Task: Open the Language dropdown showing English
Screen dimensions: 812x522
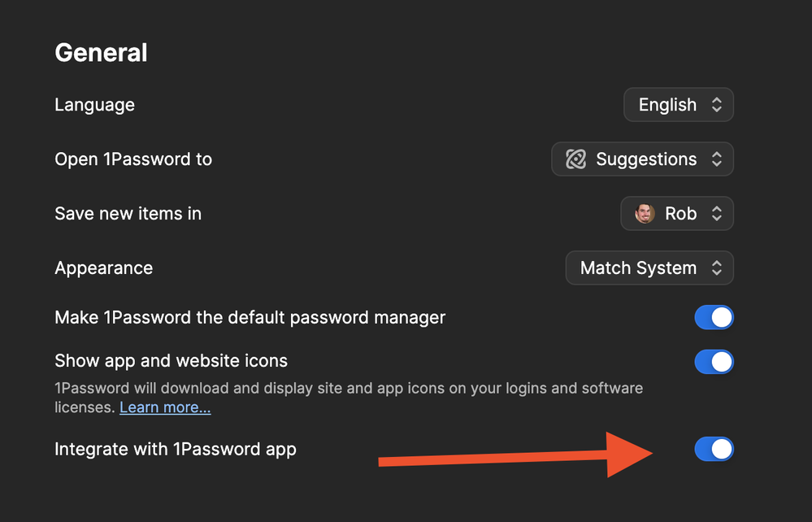Action: click(x=678, y=105)
